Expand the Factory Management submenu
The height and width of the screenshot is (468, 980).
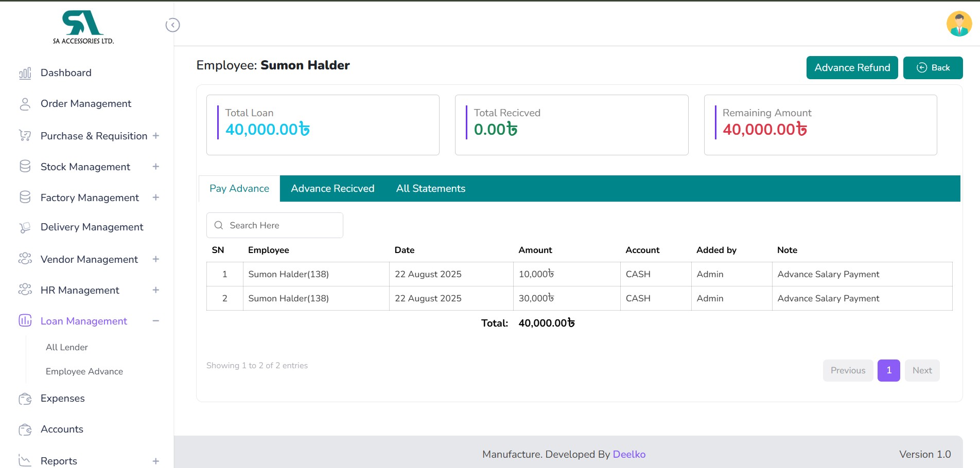coord(155,197)
